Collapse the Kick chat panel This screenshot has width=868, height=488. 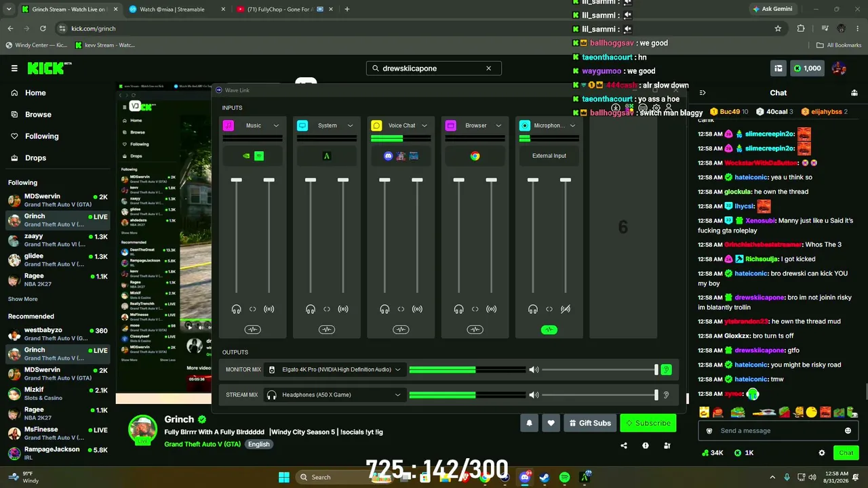pyautogui.click(x=703, y=93)
